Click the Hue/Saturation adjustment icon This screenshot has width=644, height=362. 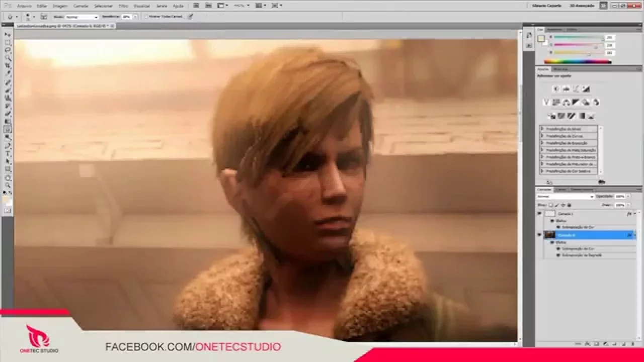click(x=556, y=102)
